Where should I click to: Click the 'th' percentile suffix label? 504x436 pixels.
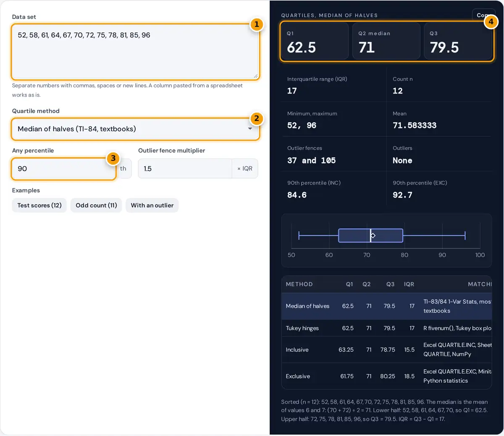tap(123, 169)
